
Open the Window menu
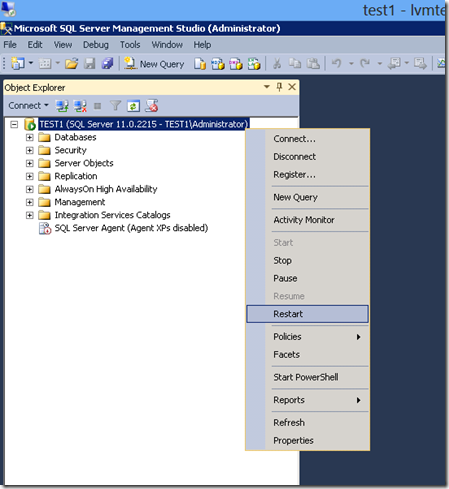click(x=167, y=45)
